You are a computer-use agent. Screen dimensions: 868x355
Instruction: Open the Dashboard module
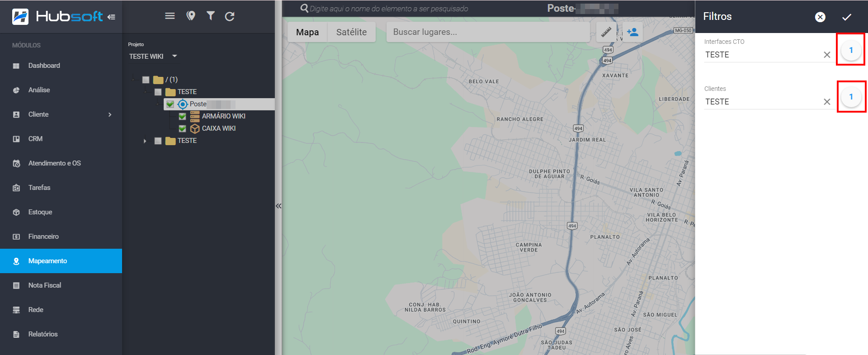click(x=61, y=66)
